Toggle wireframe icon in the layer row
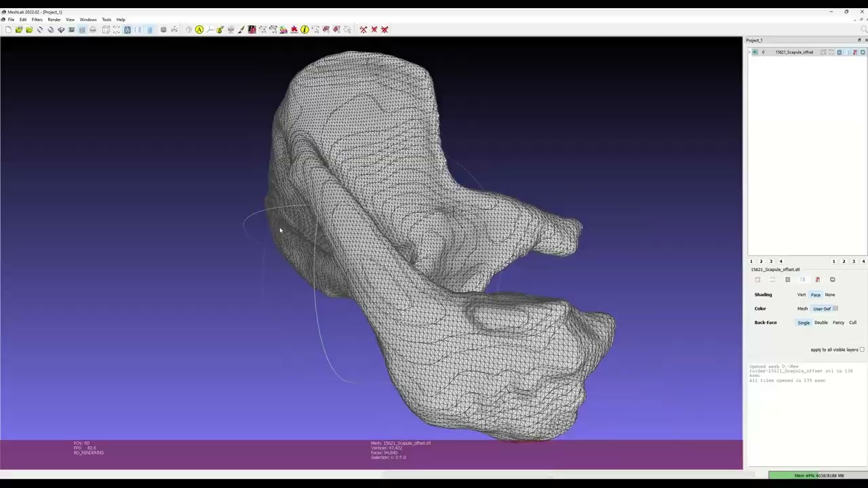Screen dimensions: 868x488 (839, 52)
